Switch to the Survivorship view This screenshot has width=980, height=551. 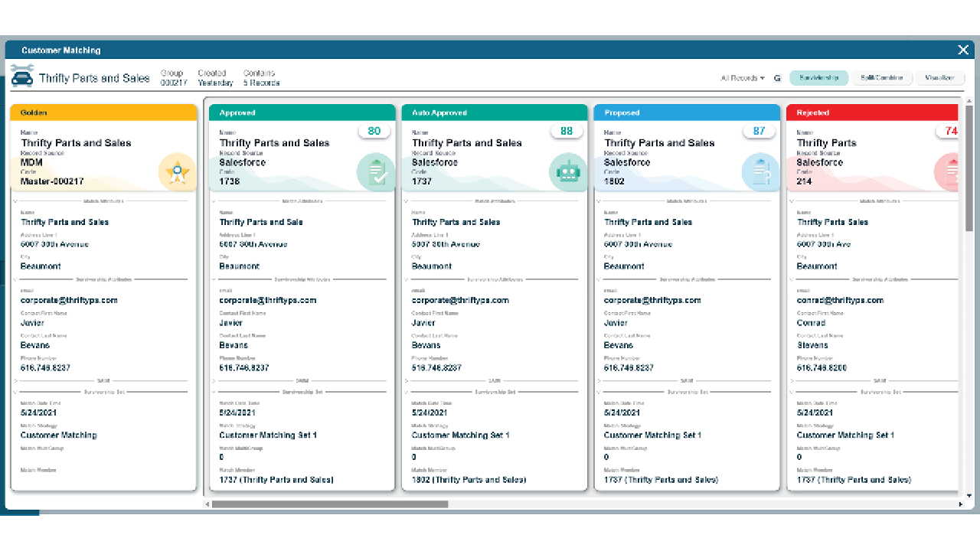click(818, 78)
